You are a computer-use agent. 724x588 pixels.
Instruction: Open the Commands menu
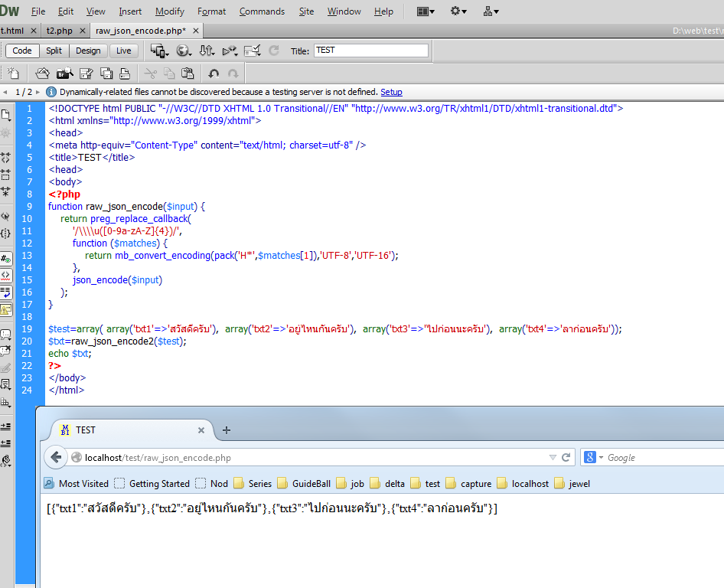coord(262,11)
